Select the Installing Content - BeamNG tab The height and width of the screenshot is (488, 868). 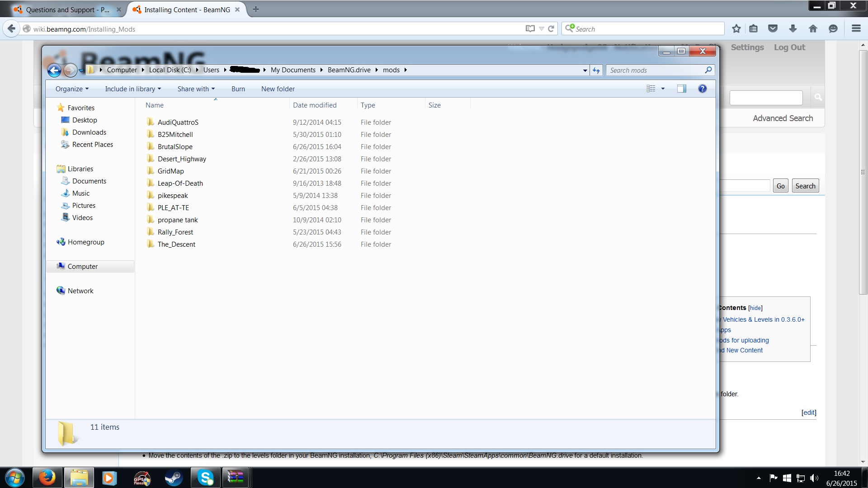[187, 9]
